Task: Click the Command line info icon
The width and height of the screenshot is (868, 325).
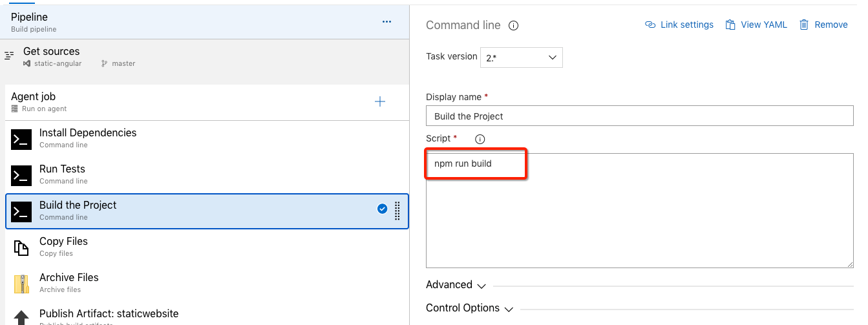Action: tap(514, 26)
